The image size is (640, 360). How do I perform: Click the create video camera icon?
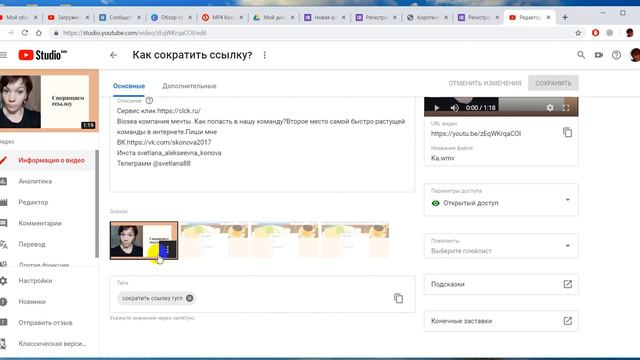599,55
